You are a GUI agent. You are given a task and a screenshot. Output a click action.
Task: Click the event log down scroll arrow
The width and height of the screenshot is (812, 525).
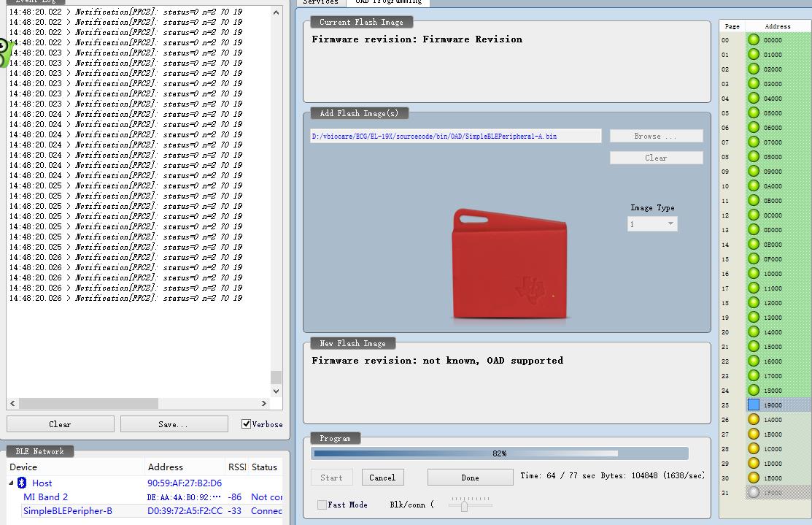[276, 391]
